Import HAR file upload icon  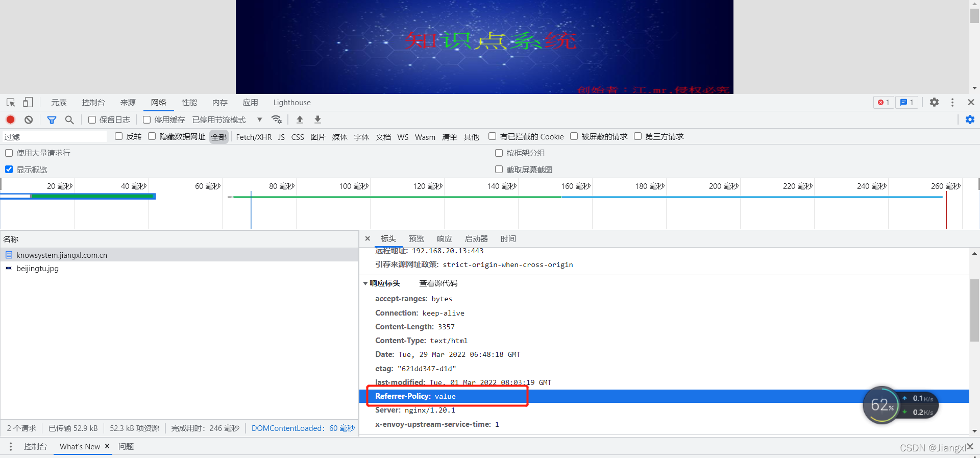pyautogui.click(x=300, y=119)
